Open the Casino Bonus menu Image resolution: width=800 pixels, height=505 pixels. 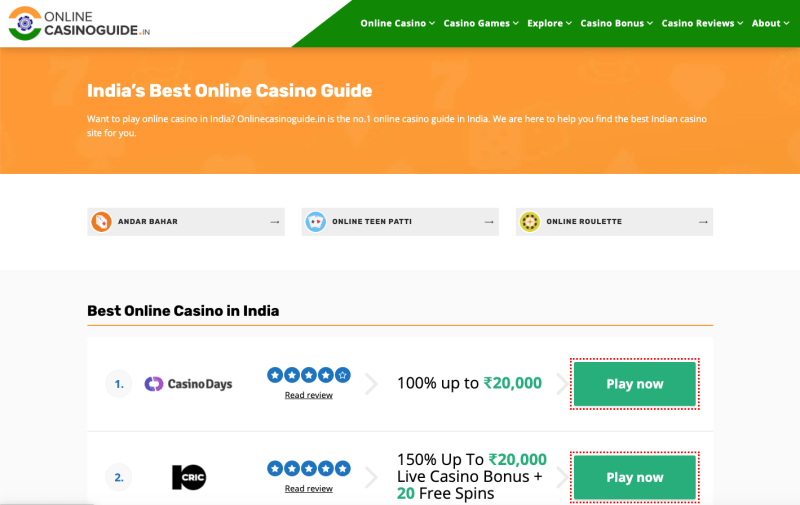click(616, 23)
